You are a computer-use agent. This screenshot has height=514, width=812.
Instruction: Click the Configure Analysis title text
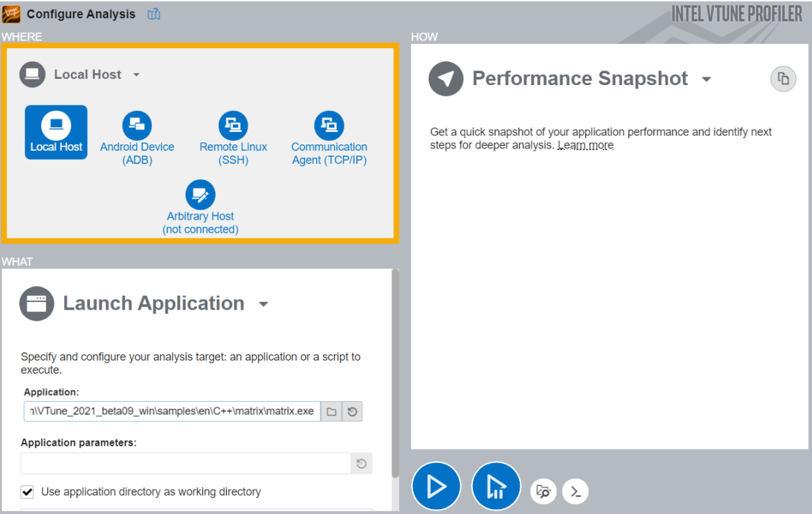pos(82,14)
